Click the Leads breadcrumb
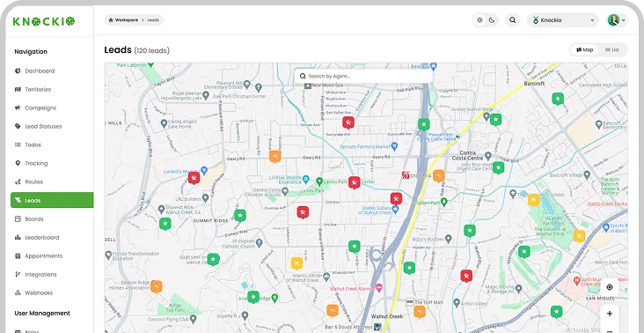The height and width of the screenshot is (333, 644). coord(153,20)
